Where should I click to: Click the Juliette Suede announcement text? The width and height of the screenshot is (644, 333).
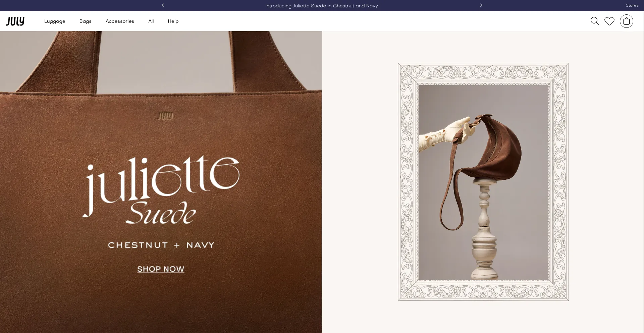(322, 6)
